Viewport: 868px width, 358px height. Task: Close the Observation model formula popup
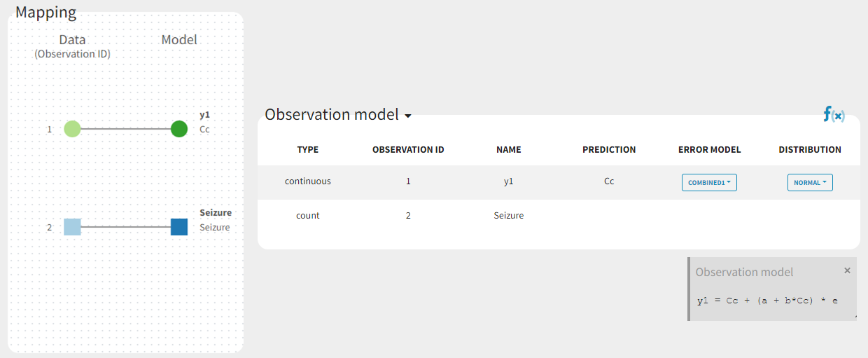[847, 270]
